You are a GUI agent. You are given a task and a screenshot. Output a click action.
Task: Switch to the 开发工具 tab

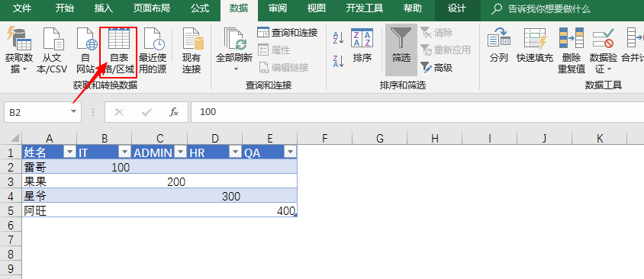point(365,8)
